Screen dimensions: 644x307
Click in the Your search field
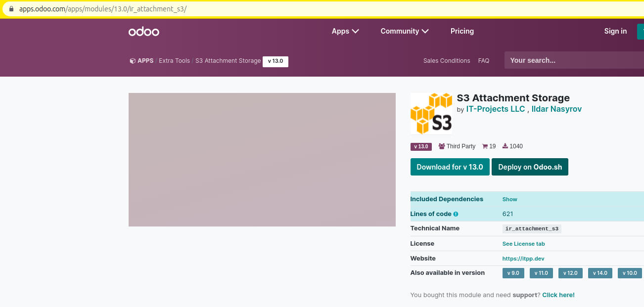(574, 60)
